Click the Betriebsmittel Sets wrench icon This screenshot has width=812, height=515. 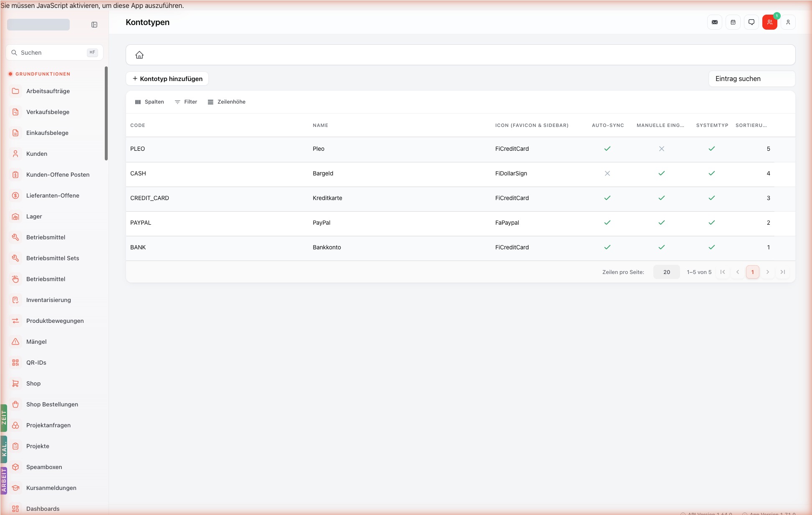pos(15,258)
